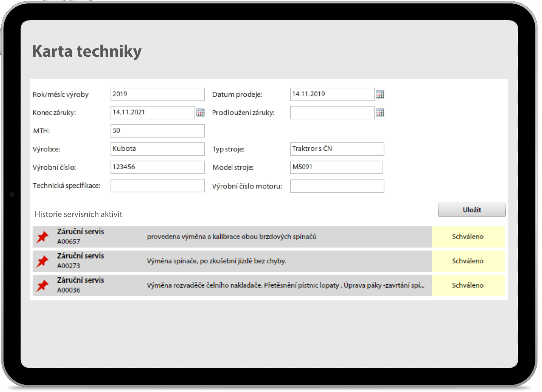Click into the Rok/měsíc výroby field
Viewport: 542px width, 392px height.
pos(157,94)
